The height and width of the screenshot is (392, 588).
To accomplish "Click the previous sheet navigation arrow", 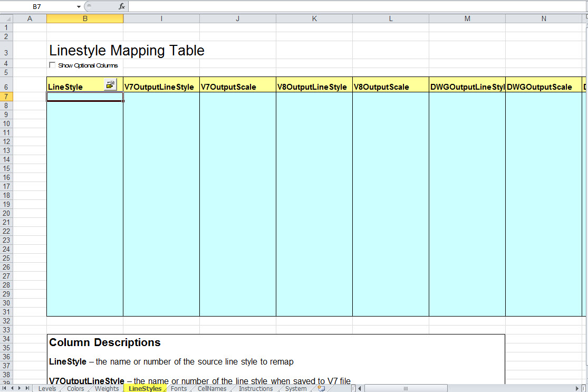I will tap(12, 388).
